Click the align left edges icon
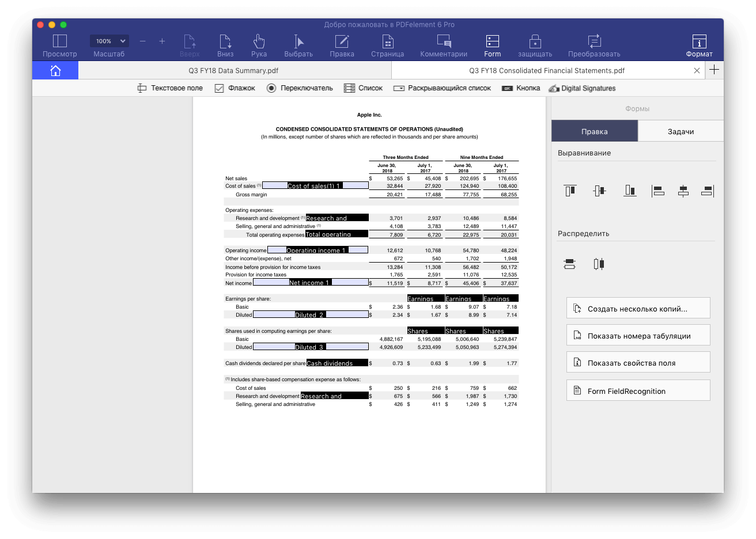 [x=657, y=191]
